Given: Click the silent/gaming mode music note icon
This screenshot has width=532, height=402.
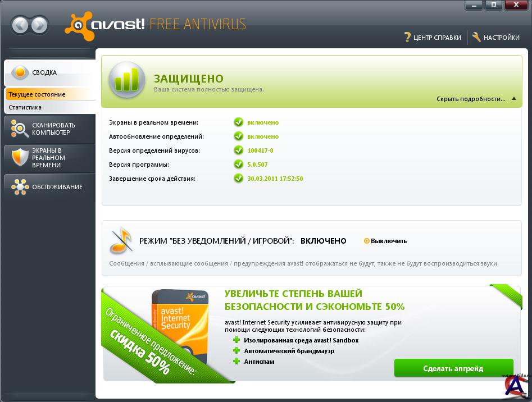Looking at the screenshot, I should [121, 241].
